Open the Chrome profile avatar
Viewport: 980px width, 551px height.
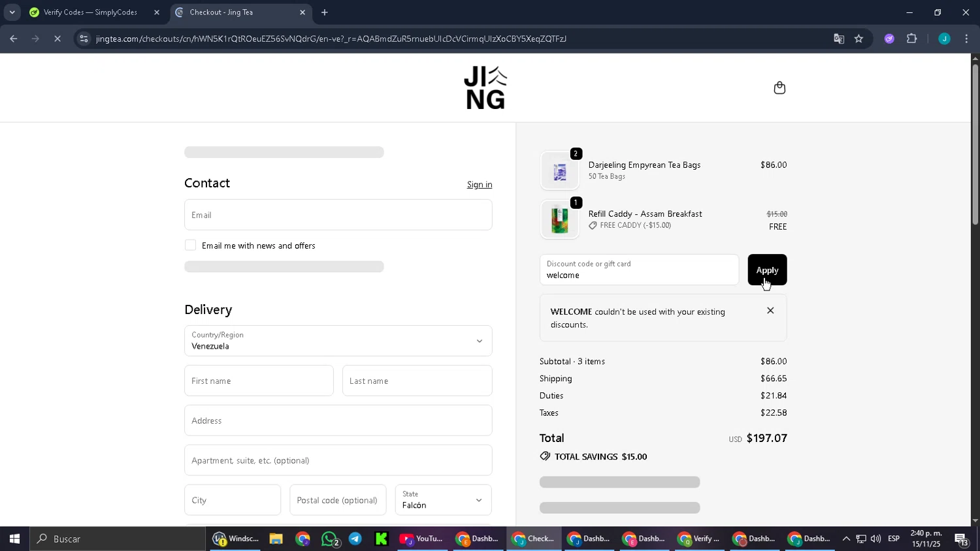coord(944,39)
